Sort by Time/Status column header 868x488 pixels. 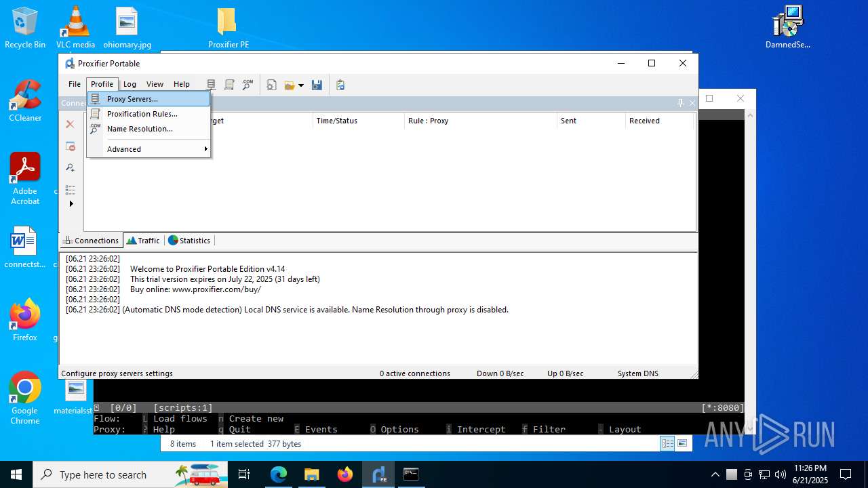pyautogui.click(x=359, y=121)
